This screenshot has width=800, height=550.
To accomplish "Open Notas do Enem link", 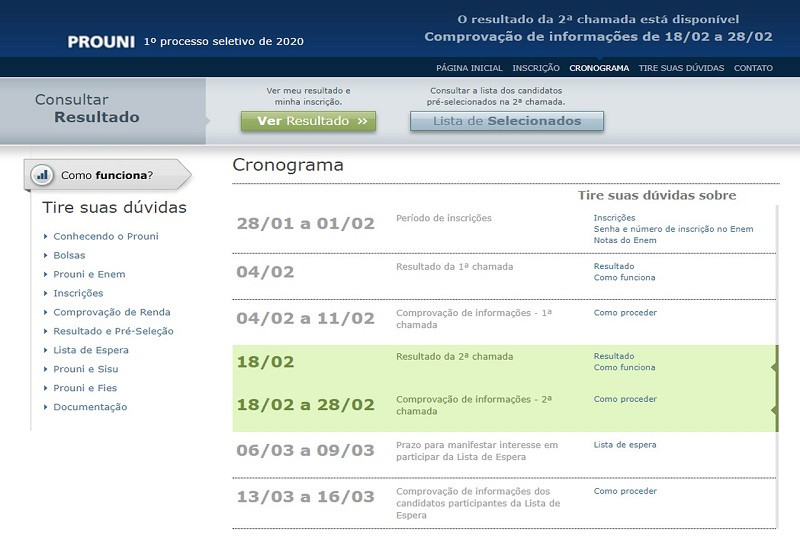I will coord(624,240).
